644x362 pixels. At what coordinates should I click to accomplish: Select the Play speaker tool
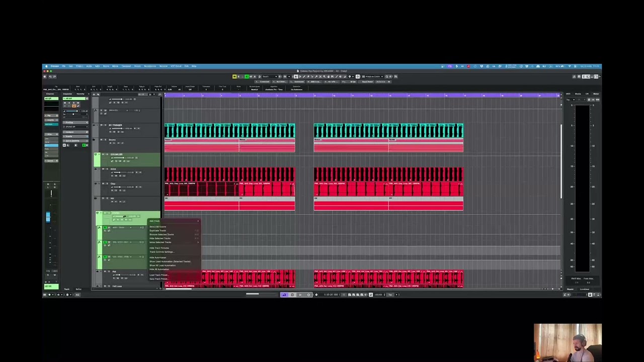point(341,76)
